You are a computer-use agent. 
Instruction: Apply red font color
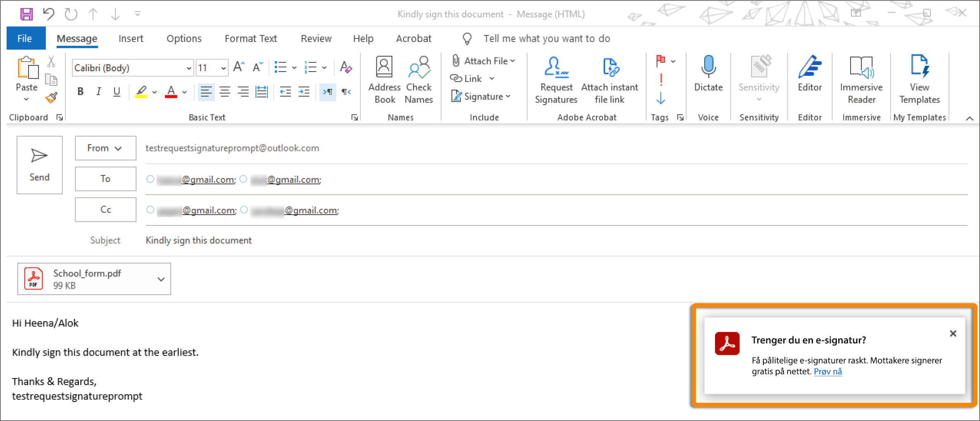171,91
